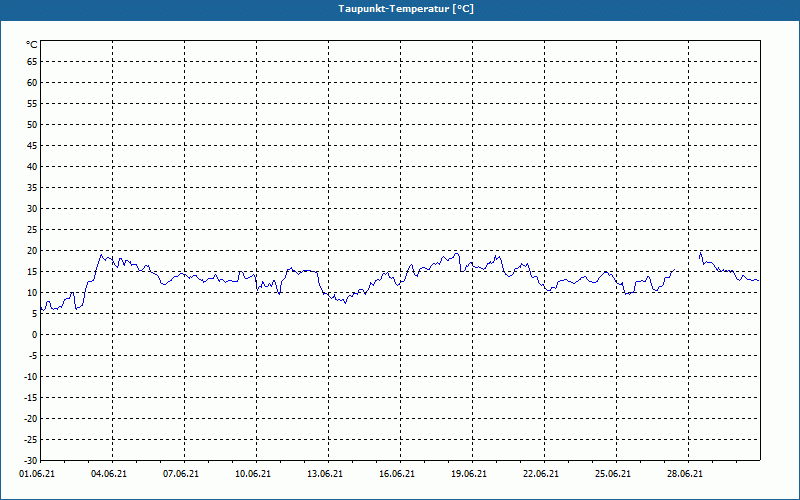Viewport: 800px width, 500px height.
Task: Click the 01.06.21 date label
Action: 37,474
